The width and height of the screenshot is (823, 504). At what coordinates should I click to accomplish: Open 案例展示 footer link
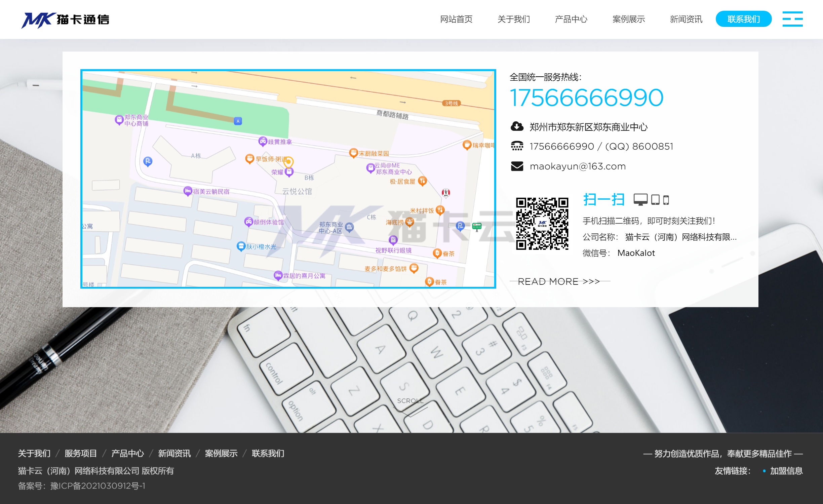pyautogui.click(x=221, y=453)
